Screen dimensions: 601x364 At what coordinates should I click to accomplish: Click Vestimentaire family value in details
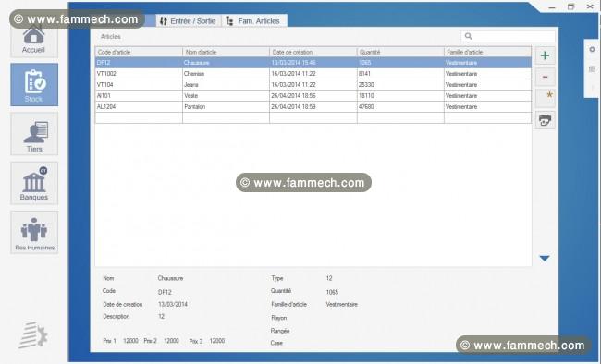[x=342, y=304]
